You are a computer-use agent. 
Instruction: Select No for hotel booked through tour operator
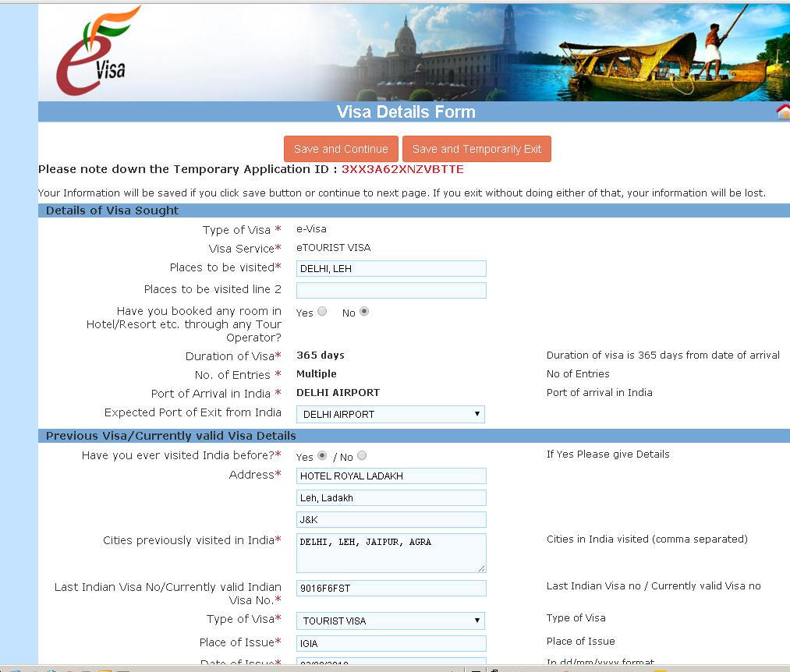[364, 312]
